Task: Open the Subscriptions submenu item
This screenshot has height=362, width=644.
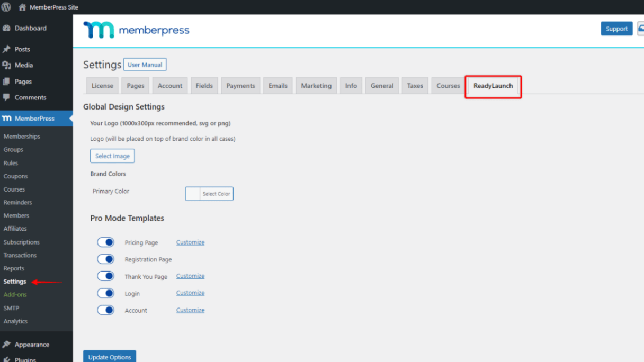Action: pyautogui.click(x=22, y=242)
